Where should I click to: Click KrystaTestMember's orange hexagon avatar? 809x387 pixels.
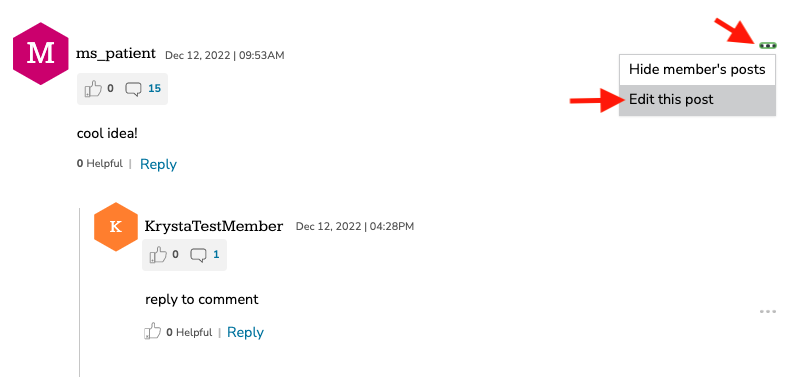[116, 227]
